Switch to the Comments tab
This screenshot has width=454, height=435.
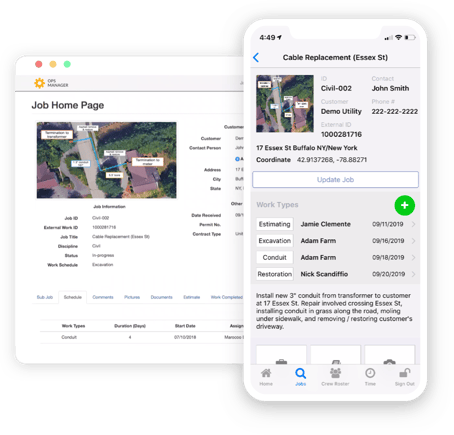[x=103, y=297]
